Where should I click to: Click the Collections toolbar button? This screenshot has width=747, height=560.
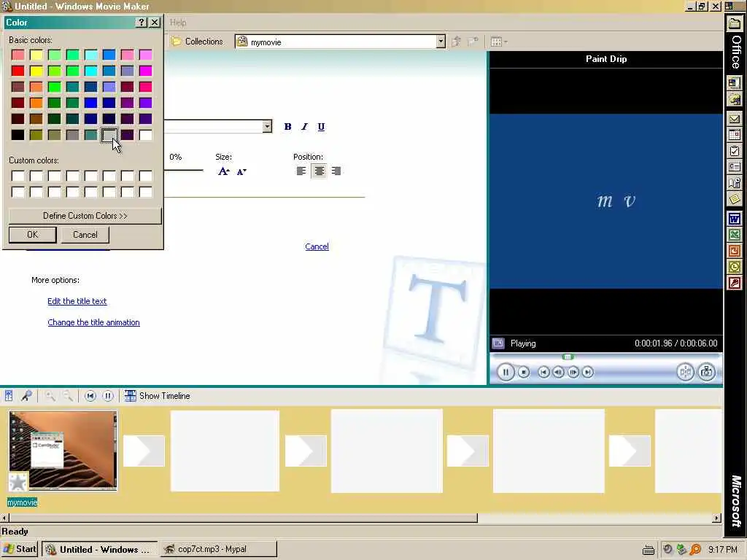(x=197, y=42)
